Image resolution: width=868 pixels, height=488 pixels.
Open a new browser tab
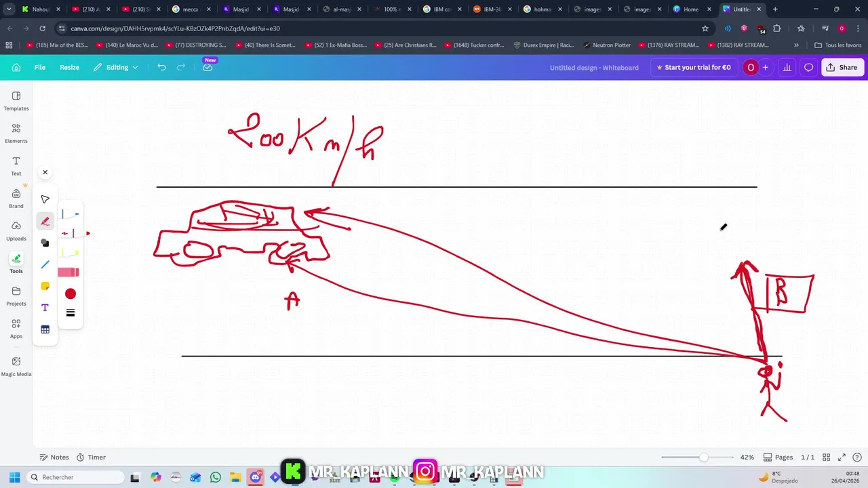click(x=775, y=9)
